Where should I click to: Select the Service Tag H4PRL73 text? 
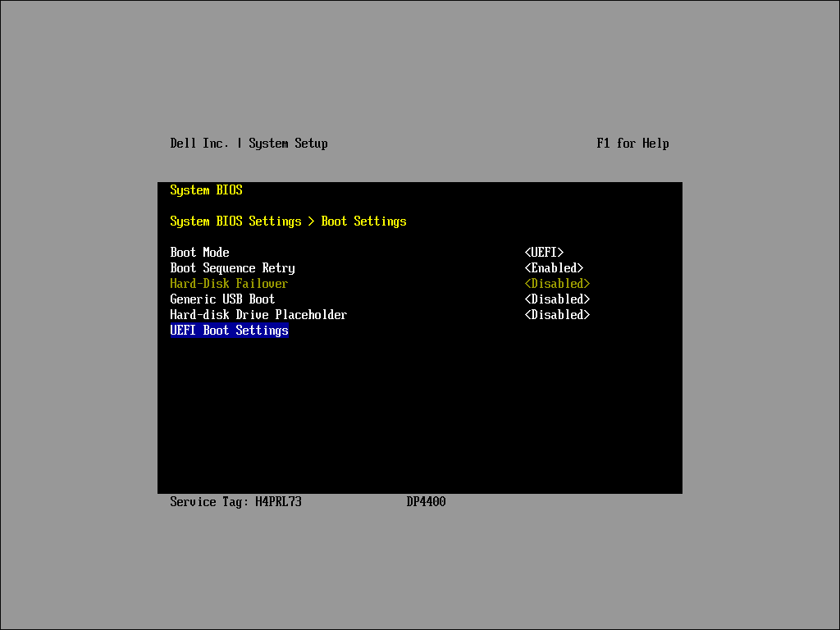235,501
